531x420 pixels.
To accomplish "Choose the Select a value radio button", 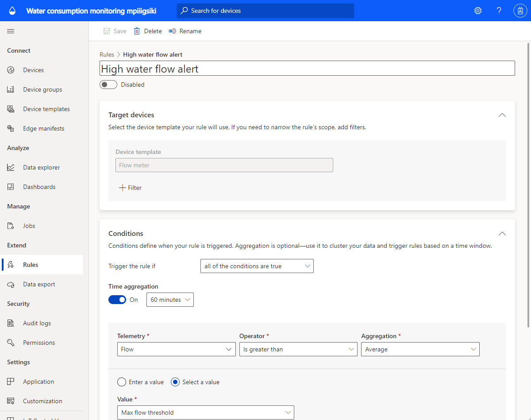I will pyautogui.click(x=175, y=382).
